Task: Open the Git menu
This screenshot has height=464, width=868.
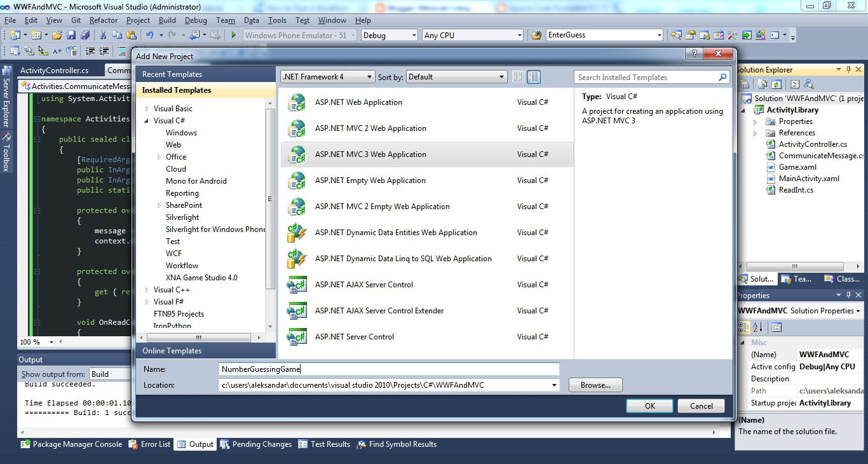Action: pos(75,20)
